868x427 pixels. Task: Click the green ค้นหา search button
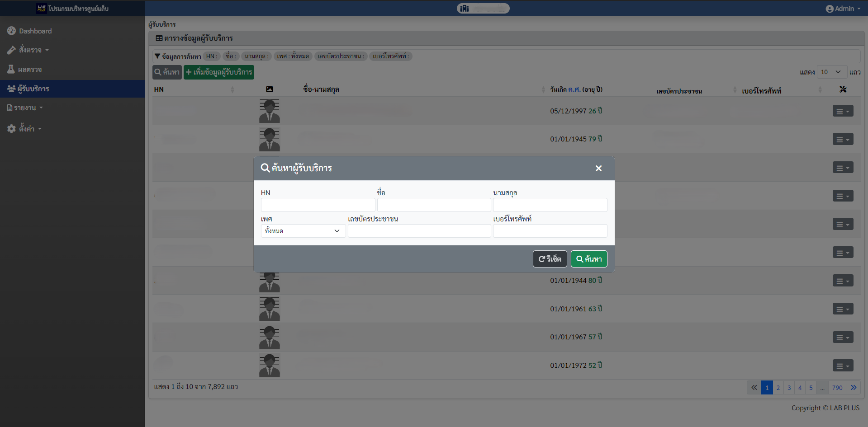coord(589,259)
